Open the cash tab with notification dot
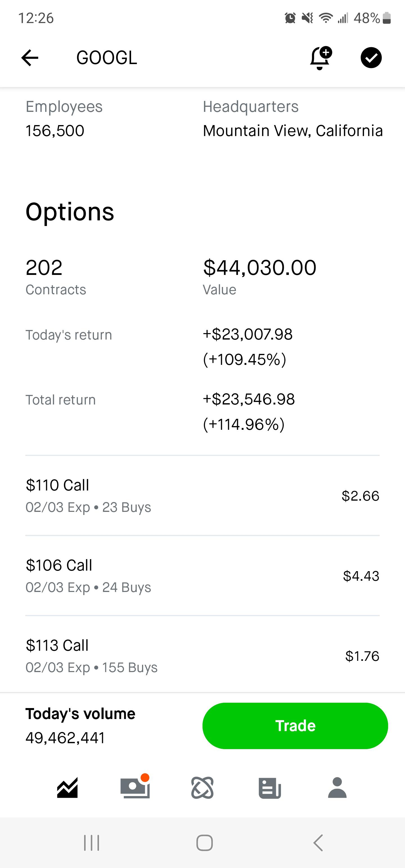Screen dimensions: 405x868 135,788
